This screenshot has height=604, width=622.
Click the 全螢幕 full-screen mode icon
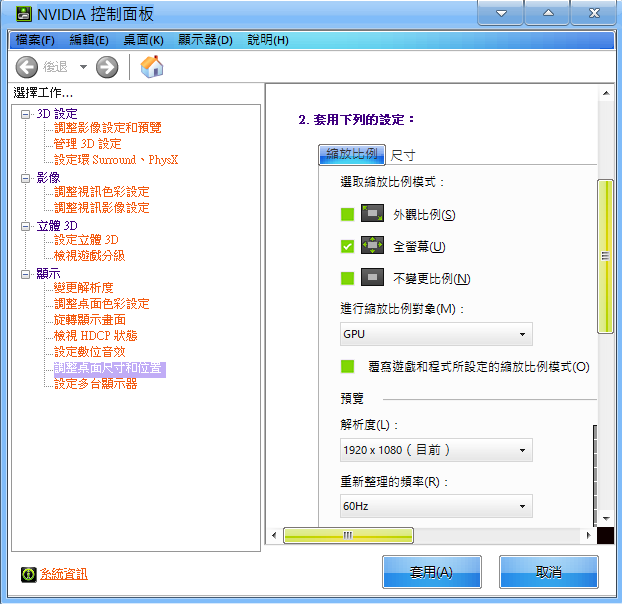tap(372, 245)
